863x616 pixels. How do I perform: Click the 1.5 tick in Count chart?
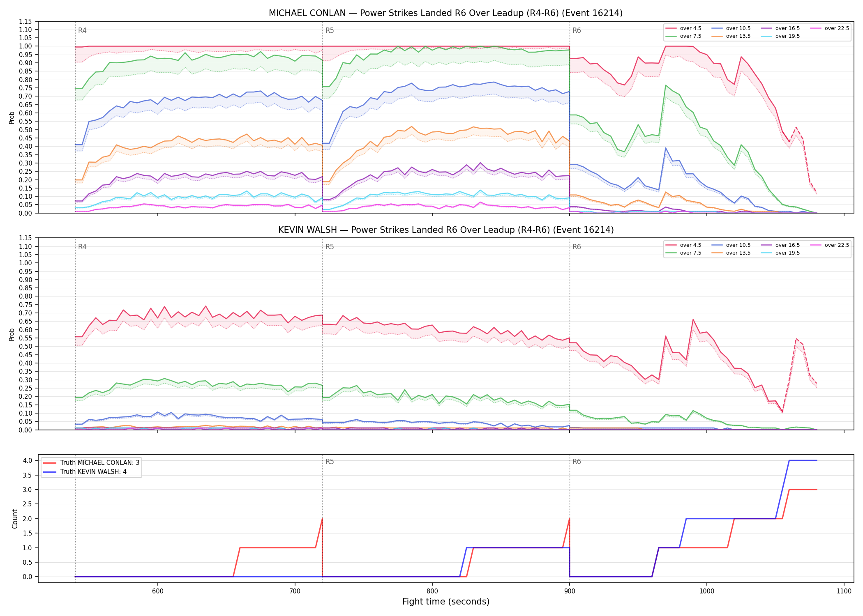tap(28, 533)
